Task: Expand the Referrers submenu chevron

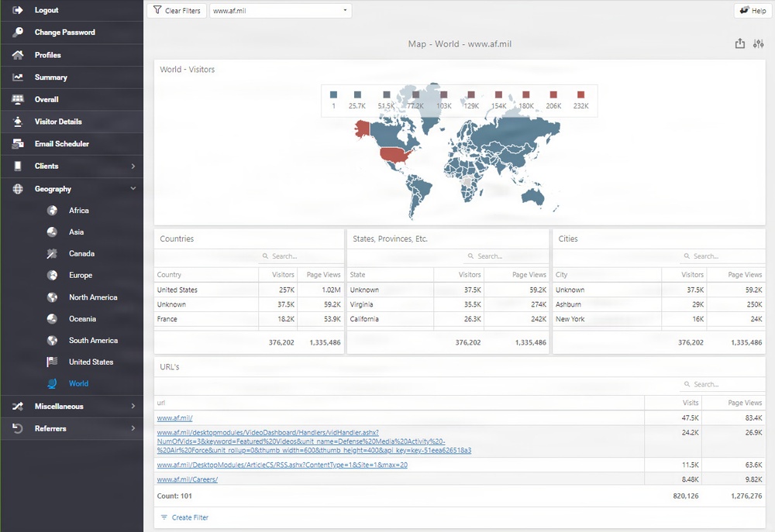Action: (x=133, y=428)
